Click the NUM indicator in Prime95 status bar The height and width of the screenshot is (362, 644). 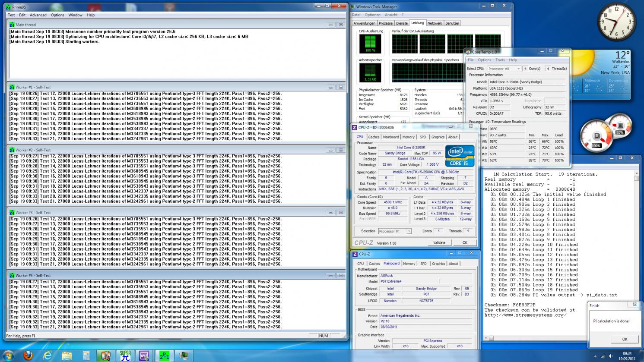[x=324, y=336]
